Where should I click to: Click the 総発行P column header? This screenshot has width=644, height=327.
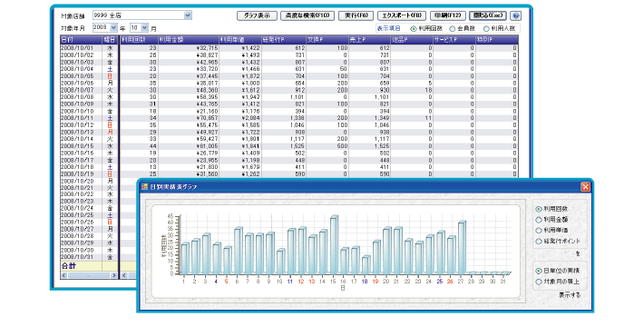click(x=283, y=40)
